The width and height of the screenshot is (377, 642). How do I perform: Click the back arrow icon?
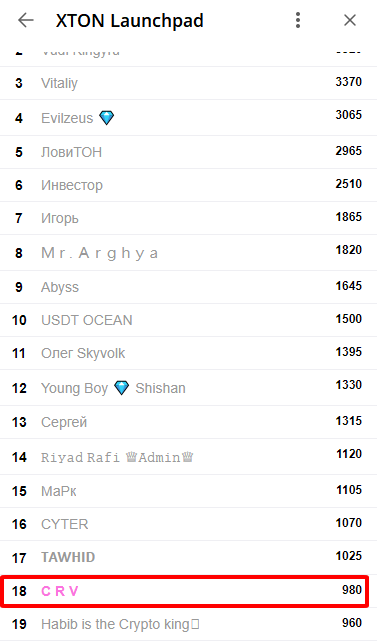point(25,20)
